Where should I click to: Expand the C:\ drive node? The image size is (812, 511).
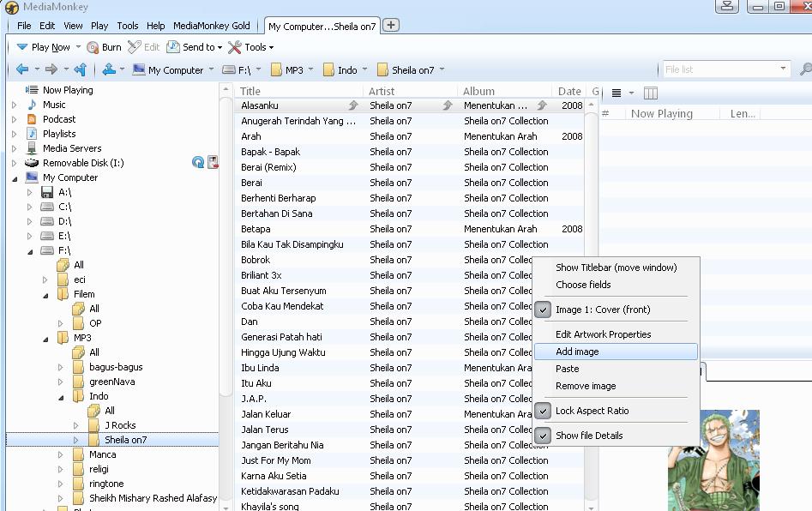click(29, 207)
